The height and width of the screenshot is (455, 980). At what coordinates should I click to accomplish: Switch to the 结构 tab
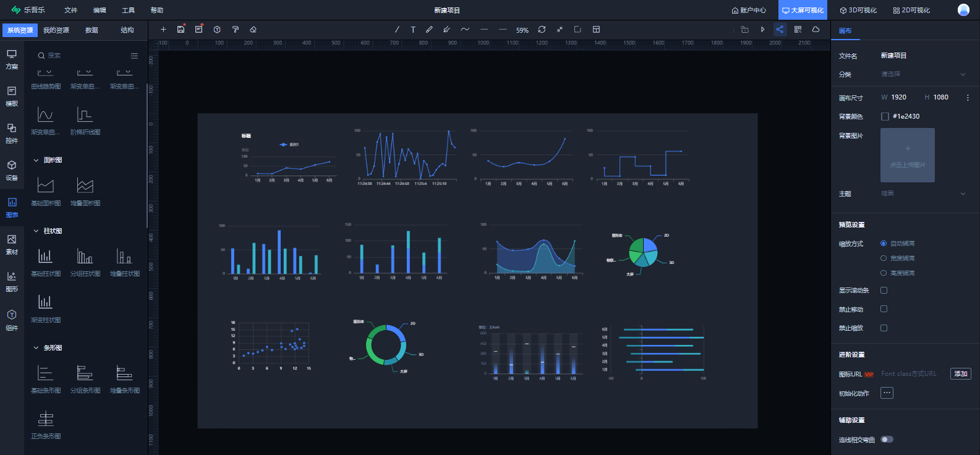[127, 30]
